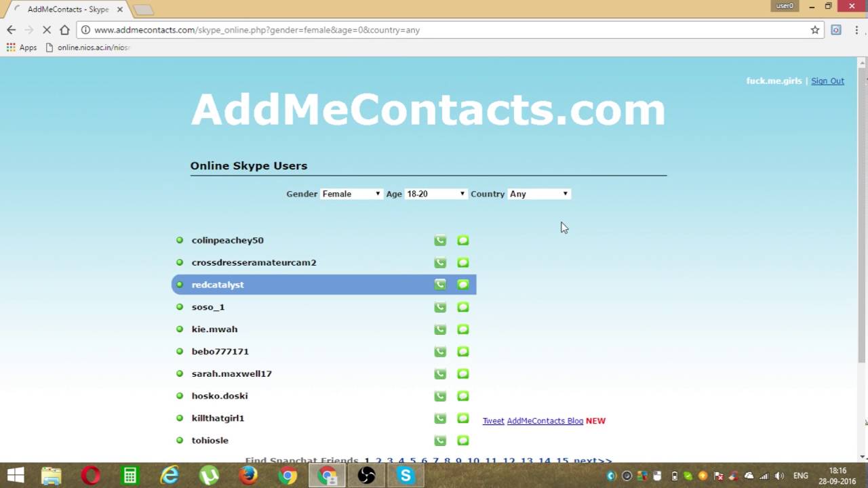Call bebo777171 with the phone icon
Viewport: 868px width, 488px height.
(440, 352)
